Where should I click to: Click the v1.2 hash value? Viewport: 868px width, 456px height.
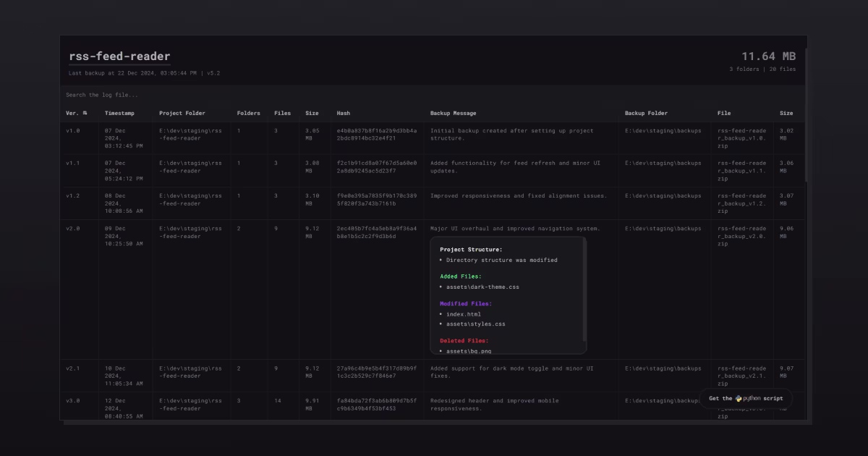[x=376, y=200]
